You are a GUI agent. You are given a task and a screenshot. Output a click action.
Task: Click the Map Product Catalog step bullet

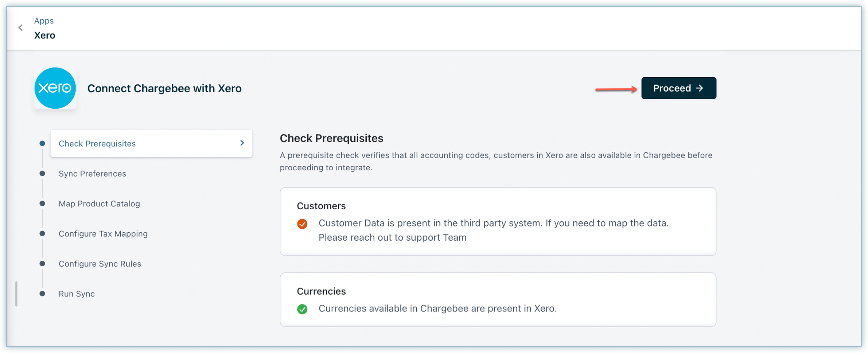click(x=42, y=203)
